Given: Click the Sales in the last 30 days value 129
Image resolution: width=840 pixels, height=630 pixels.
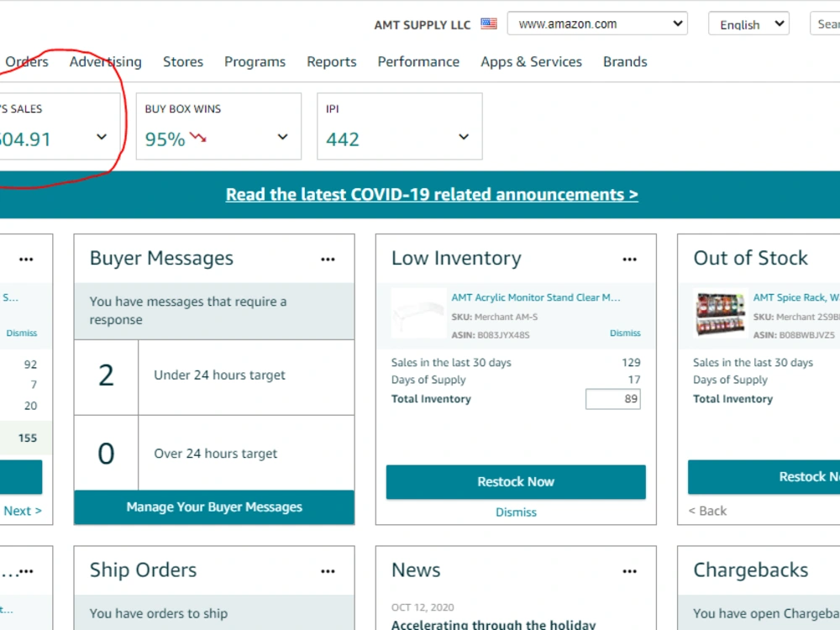Looking at the screenshot, I should coord(631,363).
